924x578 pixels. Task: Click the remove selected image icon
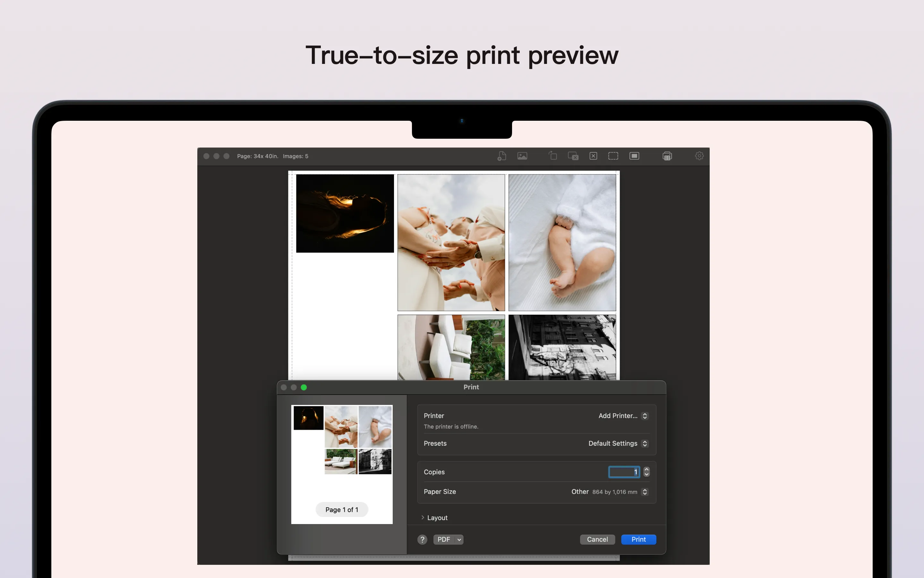tap(573, 156)
